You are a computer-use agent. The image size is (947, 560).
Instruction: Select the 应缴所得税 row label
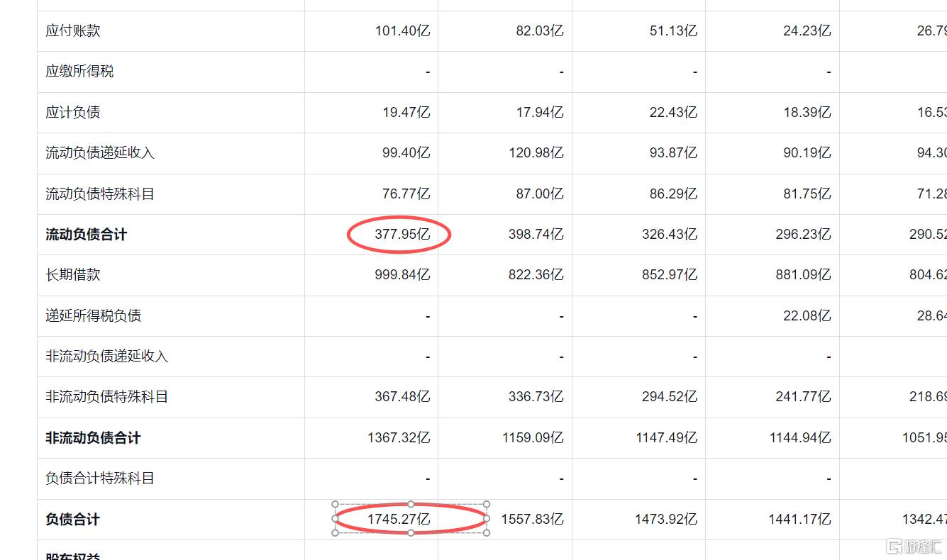79,71
